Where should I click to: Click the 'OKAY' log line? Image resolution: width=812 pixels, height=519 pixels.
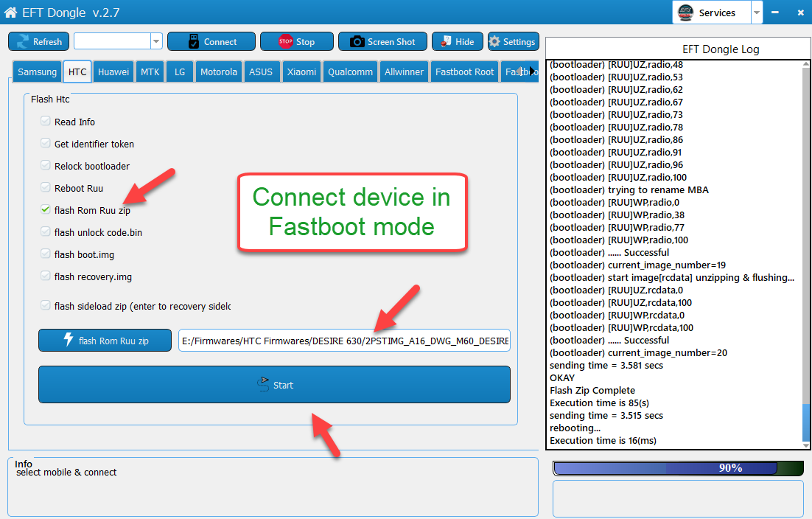(562, 377)
